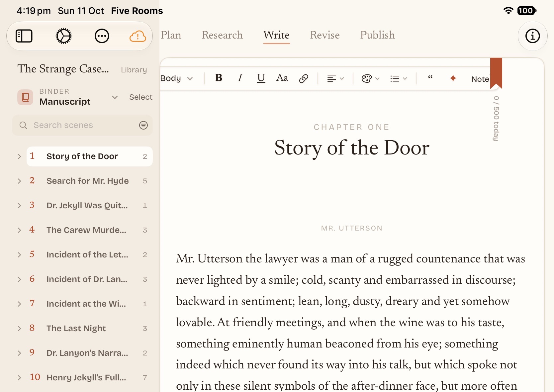Expand Henry Jekyll's Full chapter
Image resolution: width=554 pixels, height=392 pixels.
coord(19,378)
